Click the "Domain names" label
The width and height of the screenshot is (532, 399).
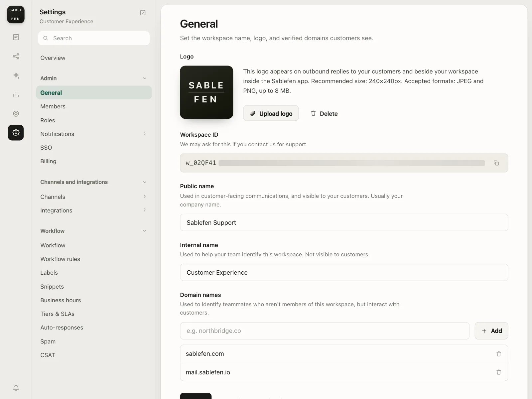tap(200, 295)
